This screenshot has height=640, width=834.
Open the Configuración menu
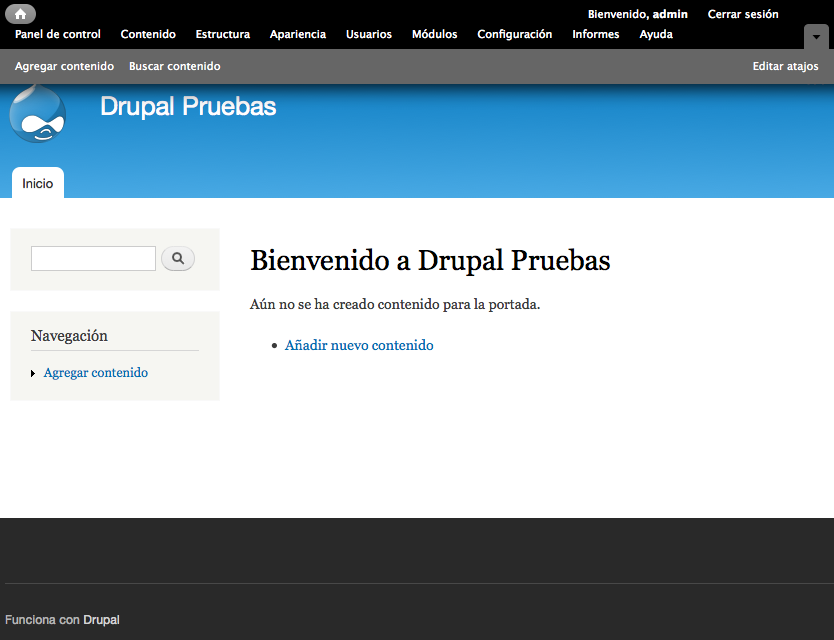click(x=514, y=34)
